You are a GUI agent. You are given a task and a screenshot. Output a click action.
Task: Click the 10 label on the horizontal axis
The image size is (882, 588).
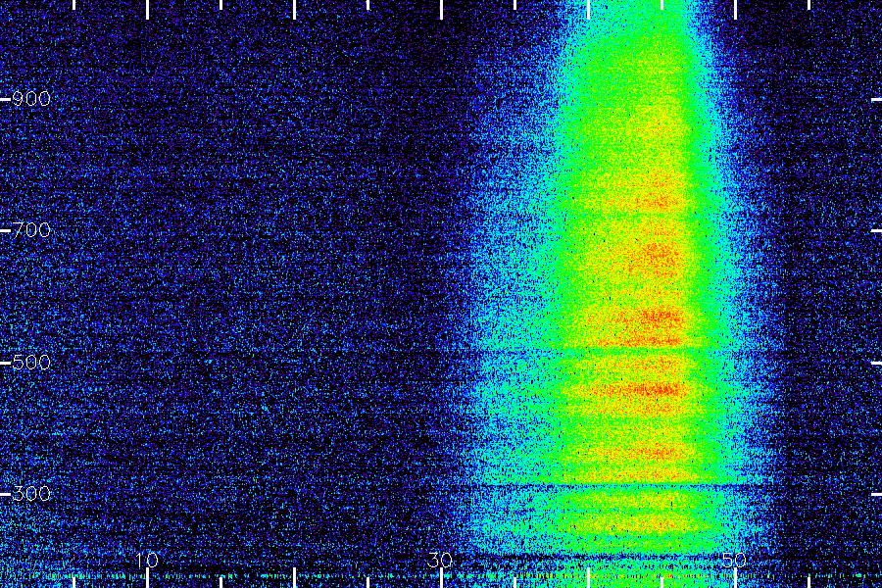(147, 560)
